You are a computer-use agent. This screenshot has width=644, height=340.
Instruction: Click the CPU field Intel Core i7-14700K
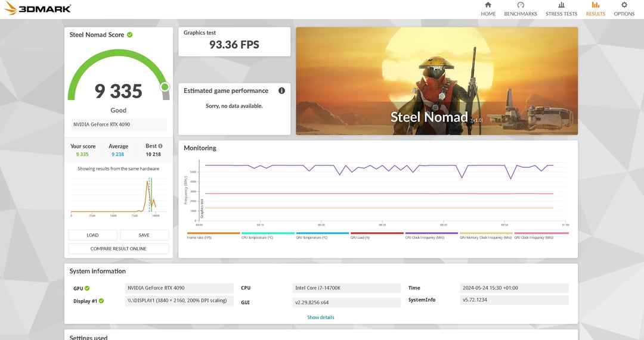(346, 288)
